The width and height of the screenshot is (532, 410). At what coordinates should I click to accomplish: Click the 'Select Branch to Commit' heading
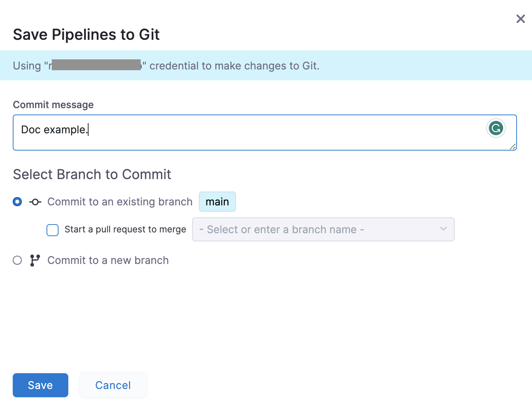pyautogui.click(x=92, y=175)
